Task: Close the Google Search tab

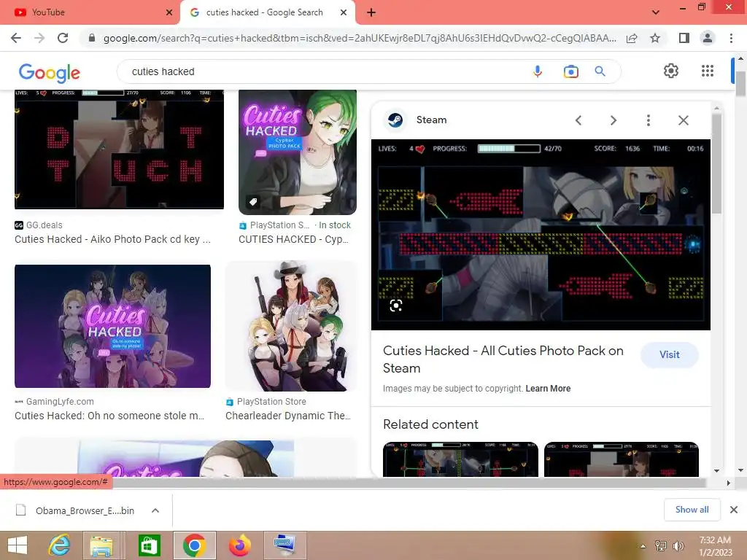Action: point(344,12)
